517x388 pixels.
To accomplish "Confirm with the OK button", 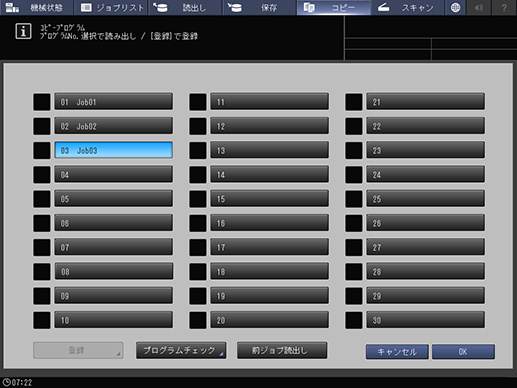I will point(463,352).
